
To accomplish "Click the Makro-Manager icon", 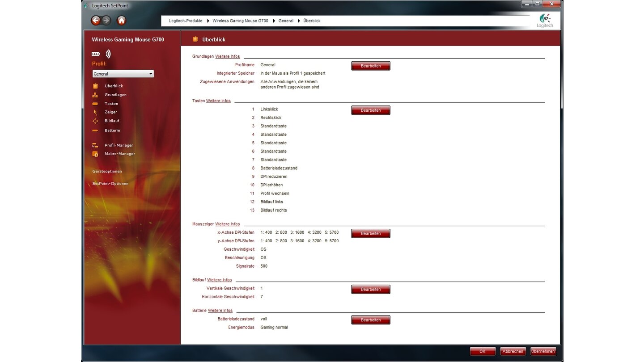I will [95, 154].
